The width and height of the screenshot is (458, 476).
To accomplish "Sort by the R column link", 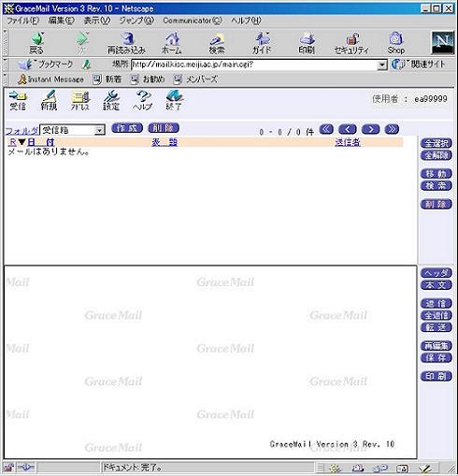I will [12, 142].
